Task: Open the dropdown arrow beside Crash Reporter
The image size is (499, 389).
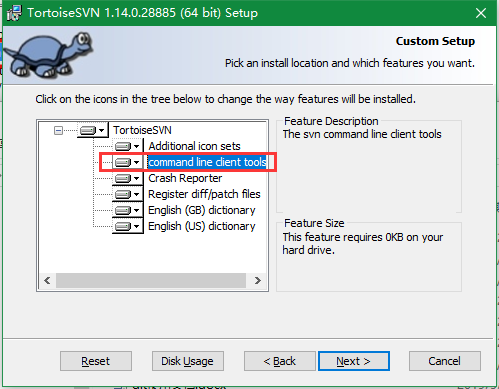Action: pyautogui.click(x=137, y=179)
